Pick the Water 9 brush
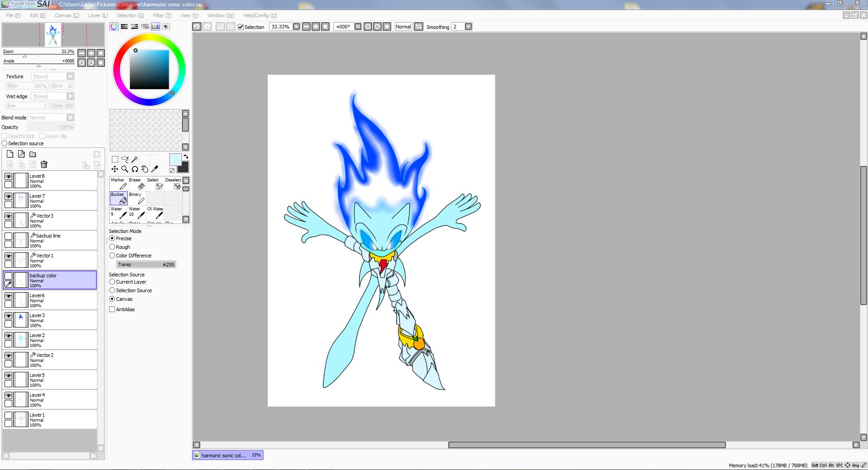Image resolution: width=868 pixels, height=470 pixels. click(x=119, y=213)
